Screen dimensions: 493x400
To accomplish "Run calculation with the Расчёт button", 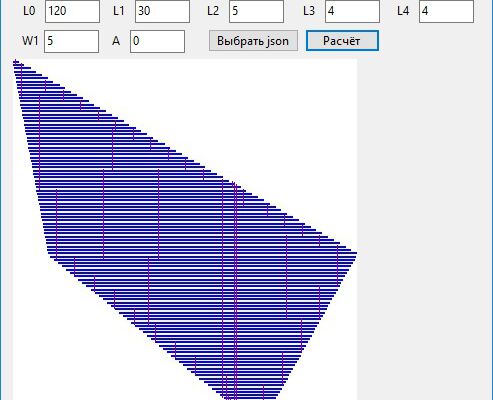I will pos(342,41).
